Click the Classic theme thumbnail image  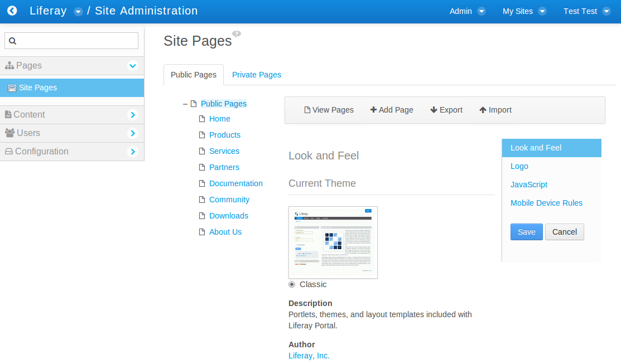click(x=333, y=242)
